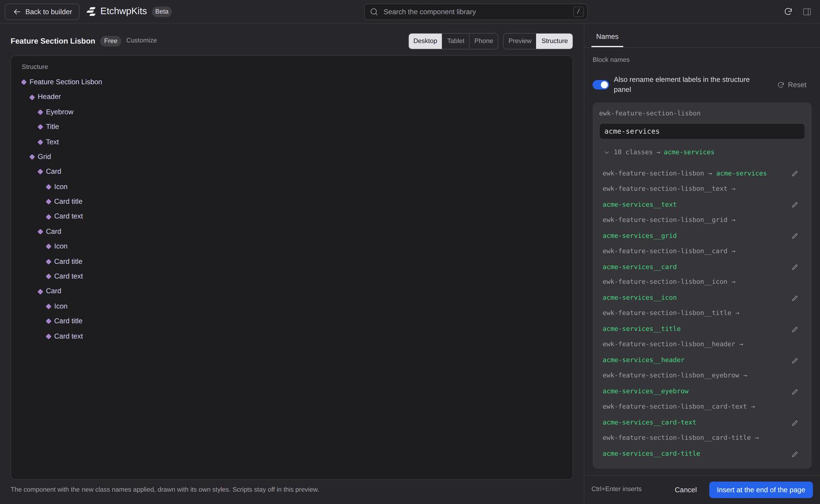Edit the acme-services__text class pencil

(x=795, y=205)
